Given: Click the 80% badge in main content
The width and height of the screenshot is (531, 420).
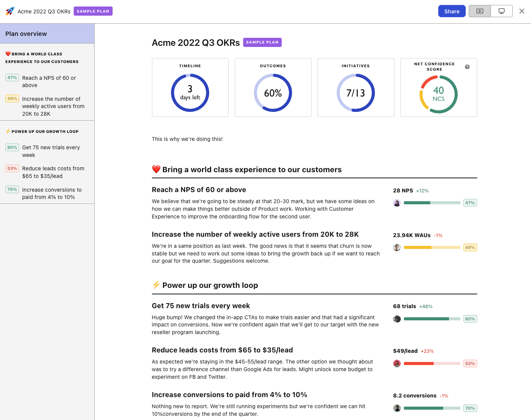Looking at the screenshot, I should (470, 319).
